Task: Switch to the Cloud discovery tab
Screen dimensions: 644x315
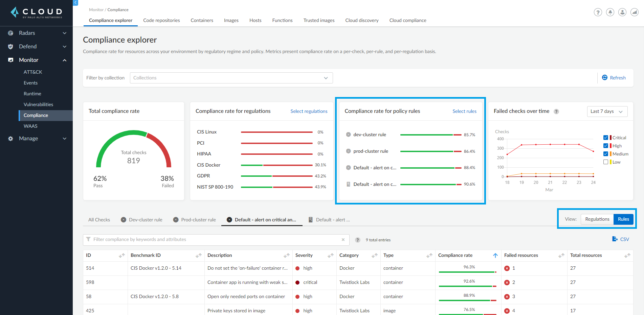Action: coord(362,20)
